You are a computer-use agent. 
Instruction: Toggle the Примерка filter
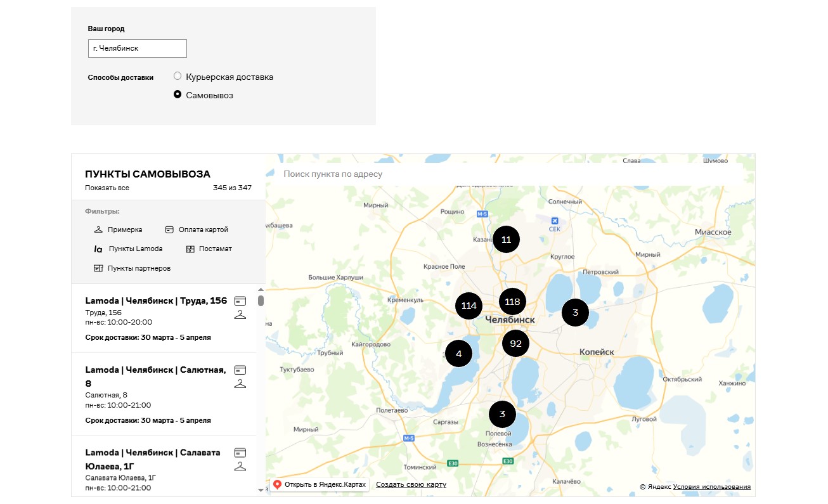118,229
